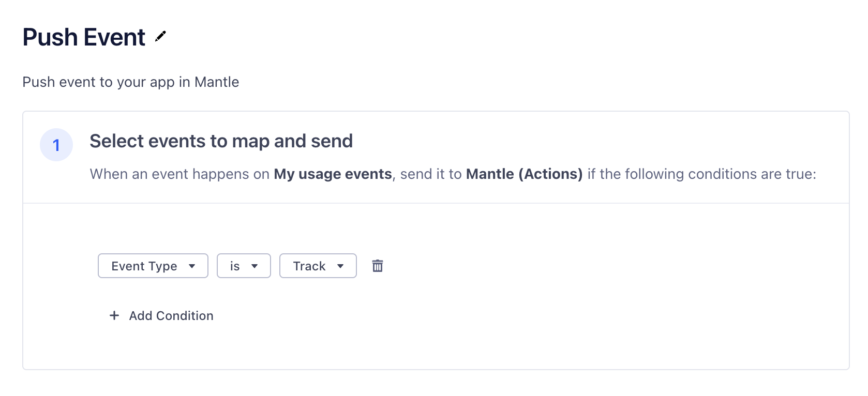Click the step 1 circle badge

(56, 145)
